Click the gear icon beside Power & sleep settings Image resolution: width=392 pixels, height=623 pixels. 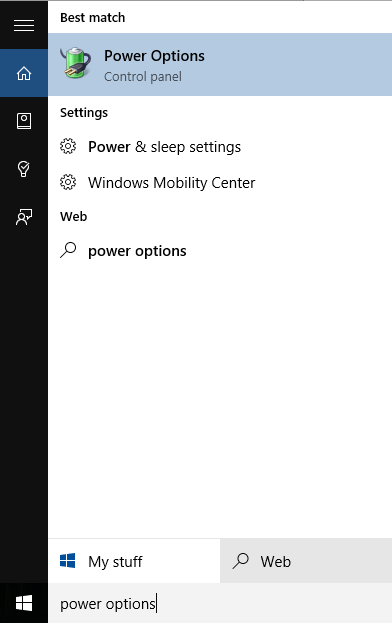(x=68, y=146)
